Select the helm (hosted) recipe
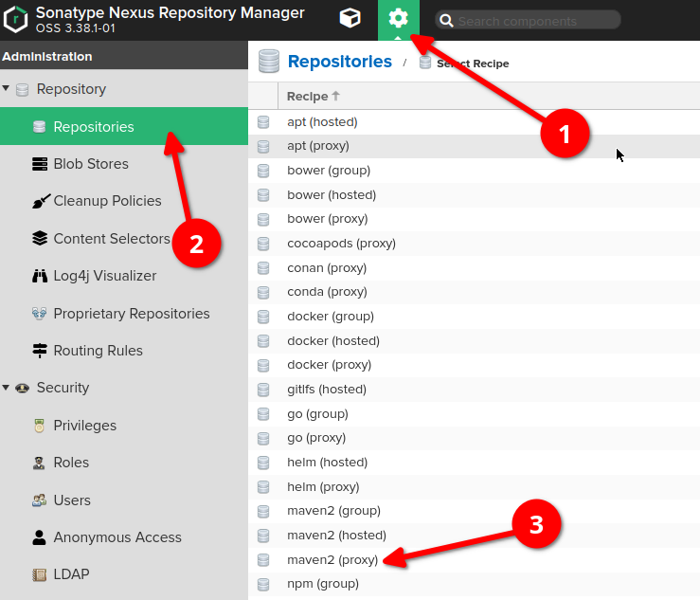 click(x=475, y=463)
